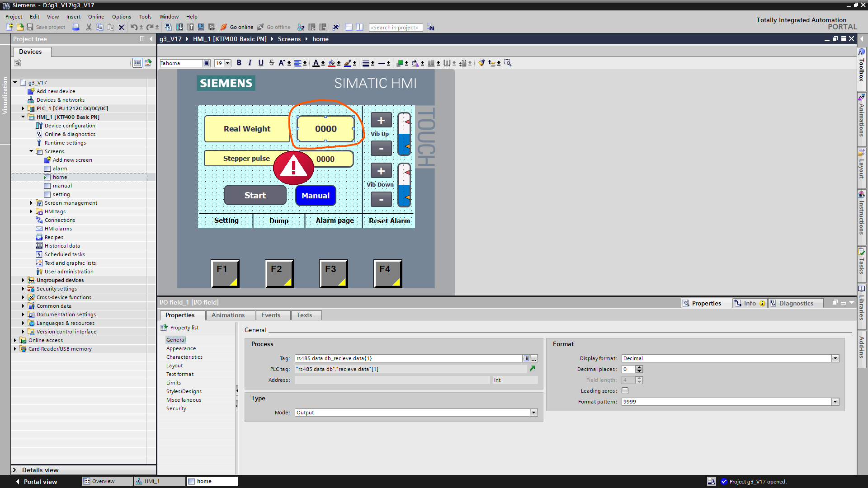Open Device configuration under HMI_1
The height and width of the screenshot is (488, 868).
(x=70, y=126)
